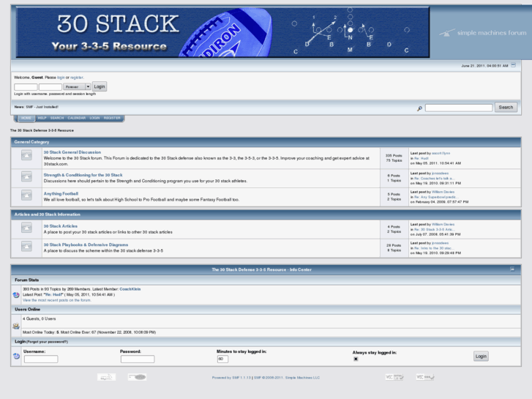This screenshot has height=399, width=532.
Task: Click the Forgot your password link
Action: click(x=47, y=342)
